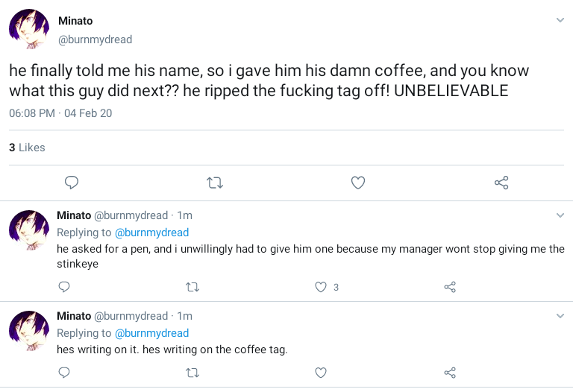Open the main tweet's options chevron
Viewport: 573px width, 392px height.
[x=560, y=20]
